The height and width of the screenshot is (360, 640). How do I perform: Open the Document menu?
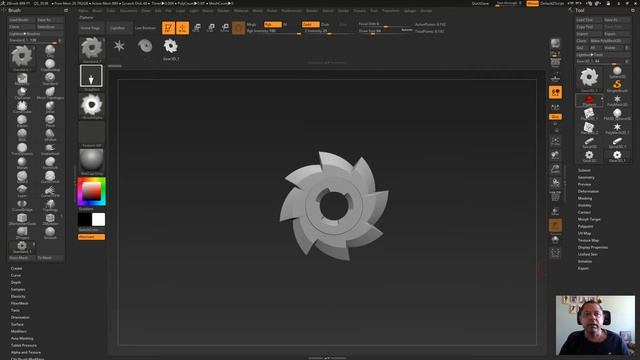click(129, 11)
